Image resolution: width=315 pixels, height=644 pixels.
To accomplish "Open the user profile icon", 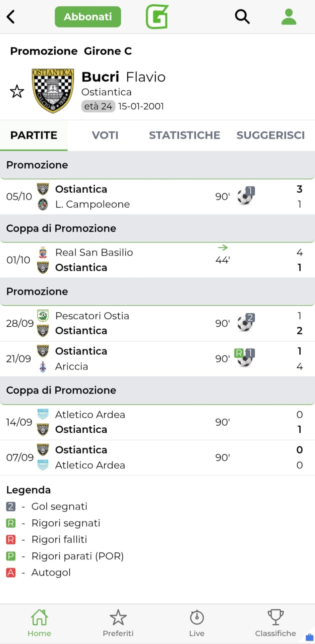I will [x=289, y=17].
